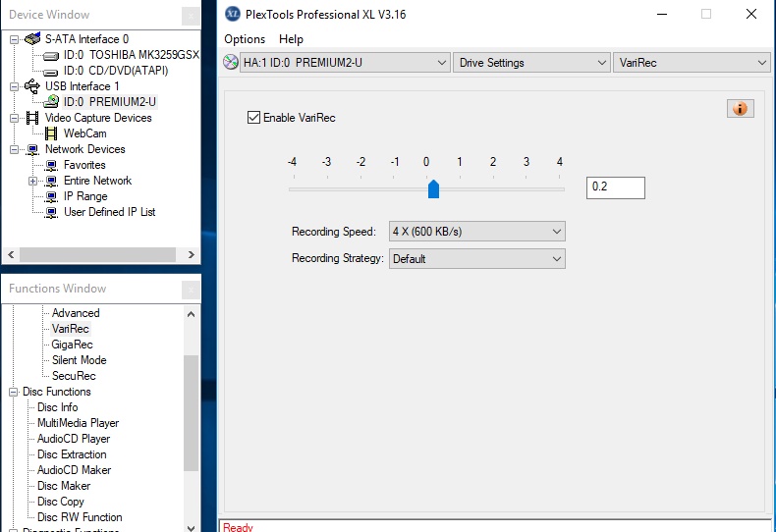
Task: Click the PlexTools XL title bar logo
Action: 233,14
